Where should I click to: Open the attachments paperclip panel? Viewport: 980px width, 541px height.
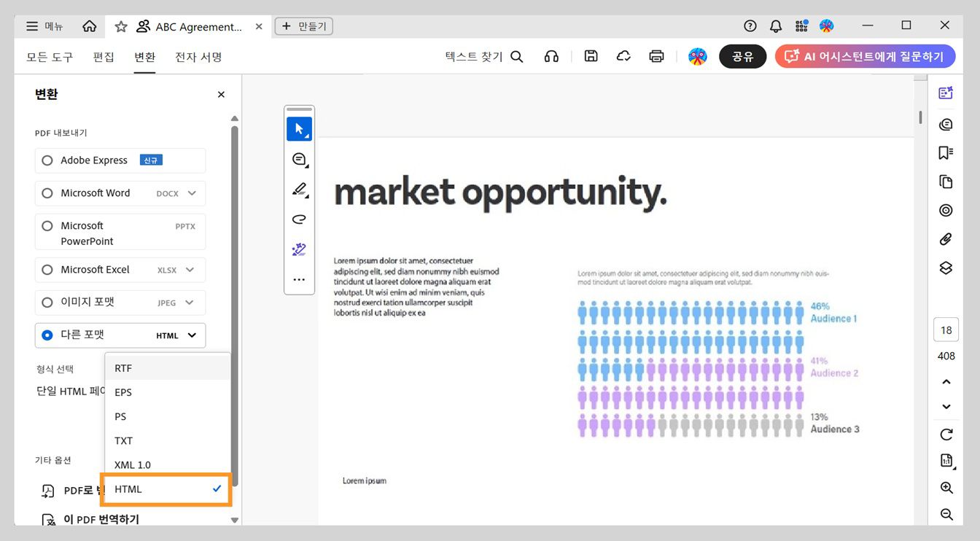[x=946, y=239]
